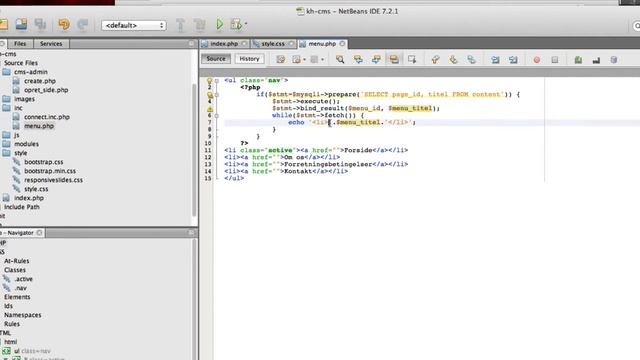This screenshot has width=640, height=360.
Task: Close the Navigator panel
Action: tap(39, 233)
